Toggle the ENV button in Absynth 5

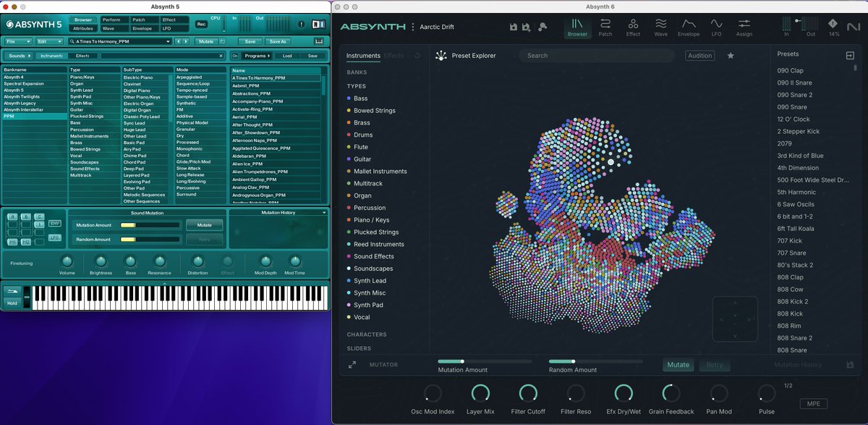[x=55, y=224]
